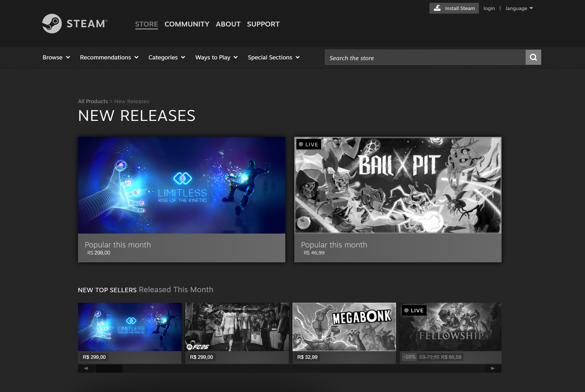585x392 pixels.
Task: Click the carousel horizontal scrollbar thumb
Action: click(109, 368)
